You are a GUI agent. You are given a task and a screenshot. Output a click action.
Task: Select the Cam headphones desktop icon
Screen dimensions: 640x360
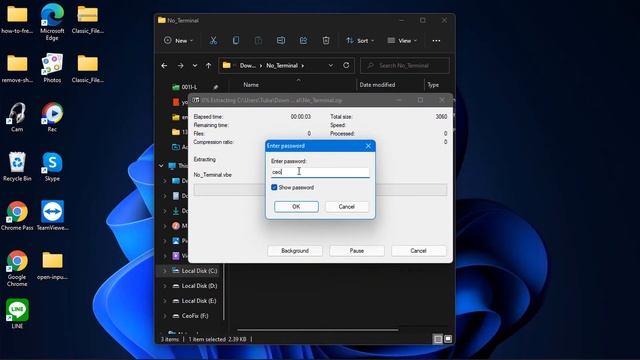pos(17,117)
